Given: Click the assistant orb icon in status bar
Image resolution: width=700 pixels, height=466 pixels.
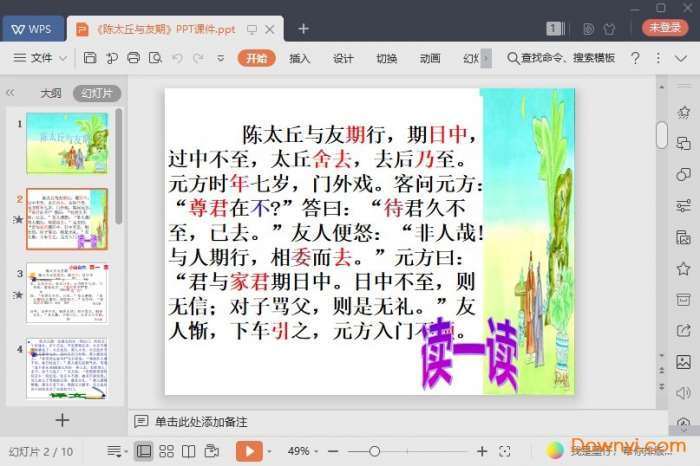Looking at the screenshot, I should pyautogui.click(x=555, y=450).
